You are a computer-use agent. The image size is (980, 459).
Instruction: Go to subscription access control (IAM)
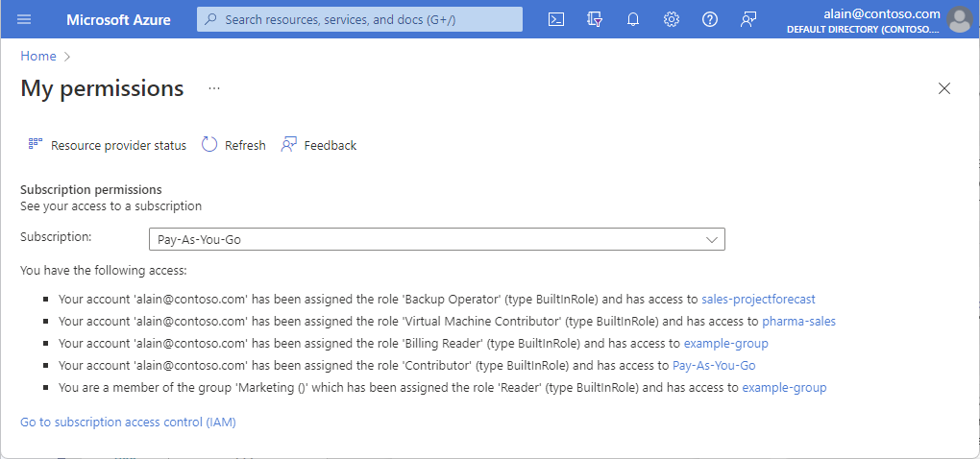pyautogui.click(x=128, y=423)
